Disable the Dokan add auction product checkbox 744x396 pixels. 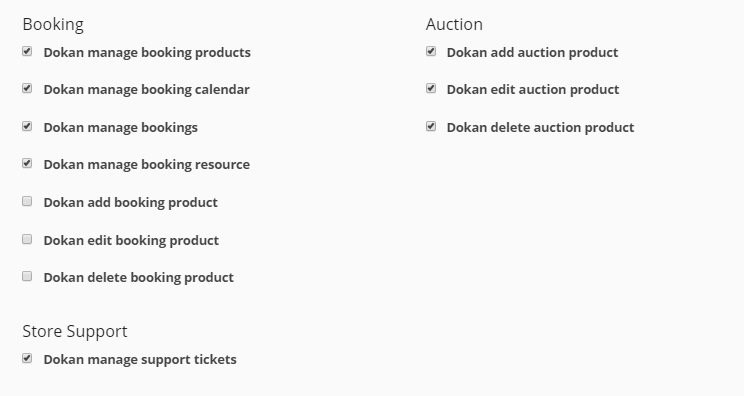point(431,51)
